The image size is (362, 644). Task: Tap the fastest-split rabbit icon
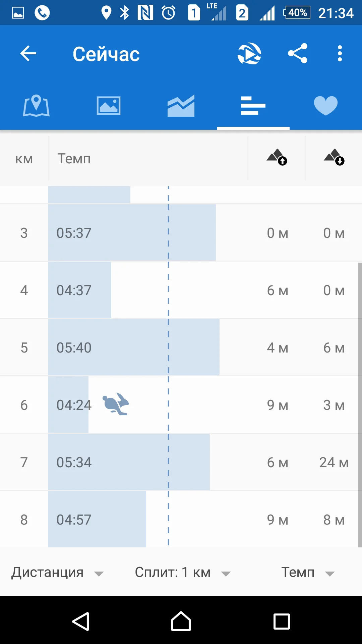(116, 404)
